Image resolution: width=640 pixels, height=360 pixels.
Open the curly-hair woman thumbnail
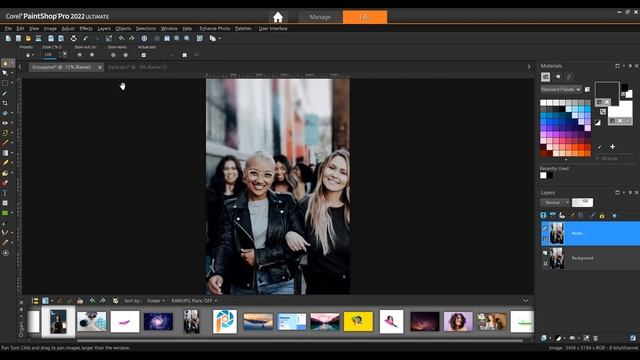click(458, 322)
